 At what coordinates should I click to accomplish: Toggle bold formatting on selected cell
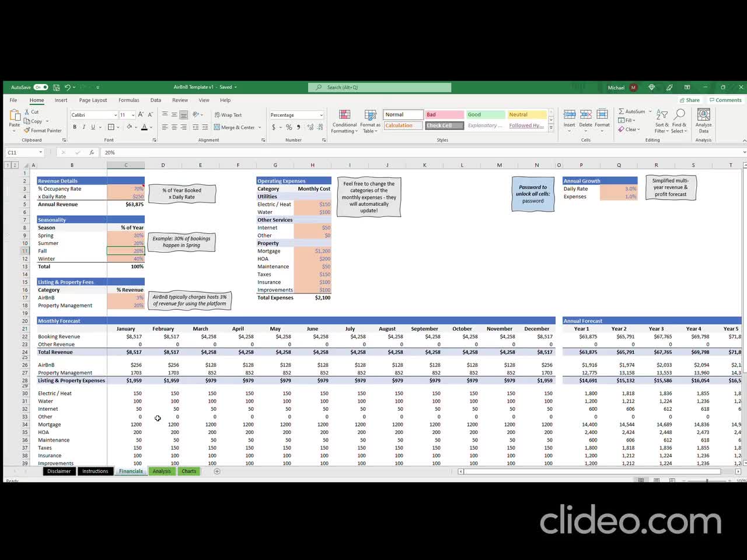(75, 127)
